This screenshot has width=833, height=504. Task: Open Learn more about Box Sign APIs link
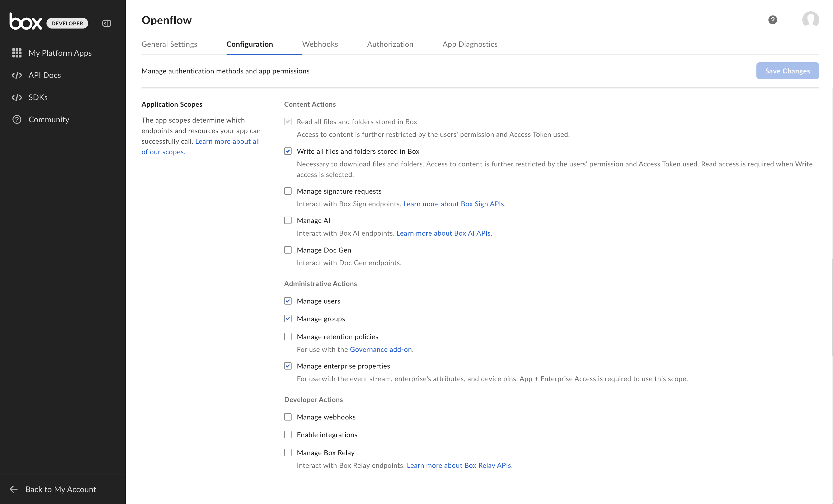click(x=453, y=204)
